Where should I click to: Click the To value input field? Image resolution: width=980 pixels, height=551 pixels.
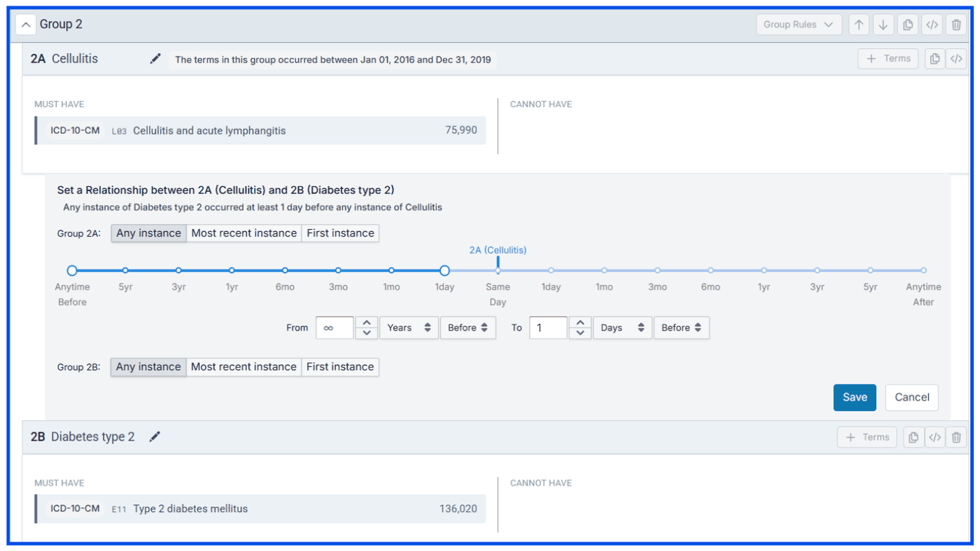(548, 328)
